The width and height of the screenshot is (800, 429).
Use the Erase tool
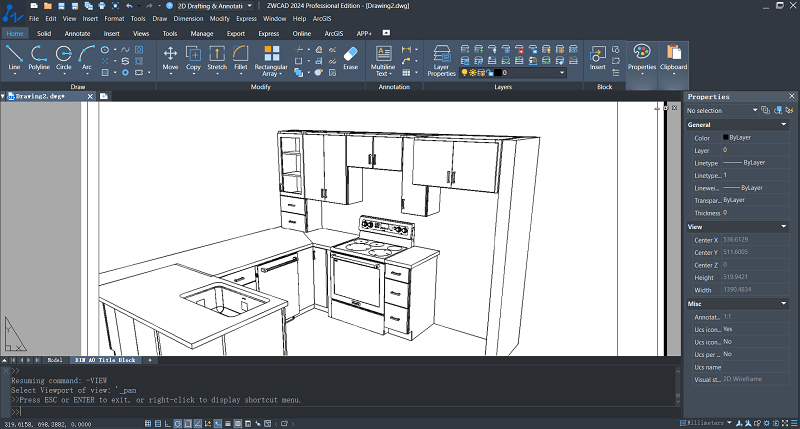[350, 56]
